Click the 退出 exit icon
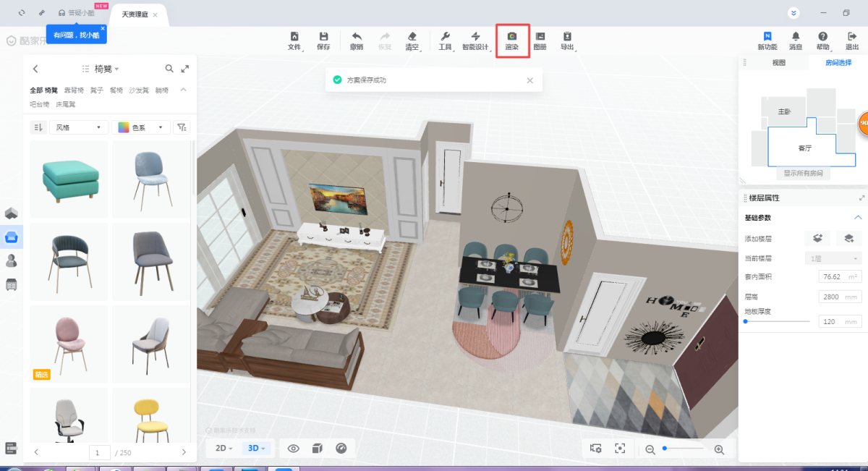The image size is (868, 471). 852,41
